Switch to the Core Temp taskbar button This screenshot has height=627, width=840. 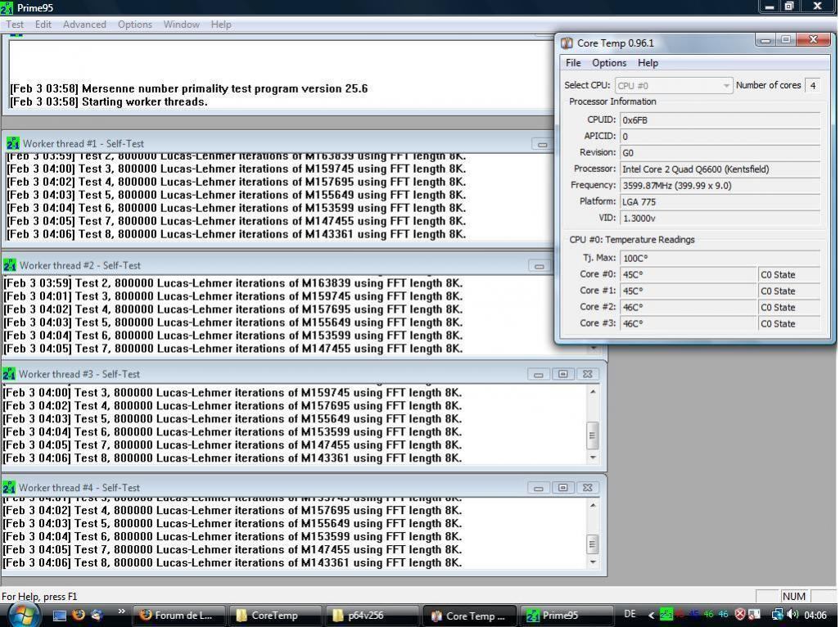470,616
